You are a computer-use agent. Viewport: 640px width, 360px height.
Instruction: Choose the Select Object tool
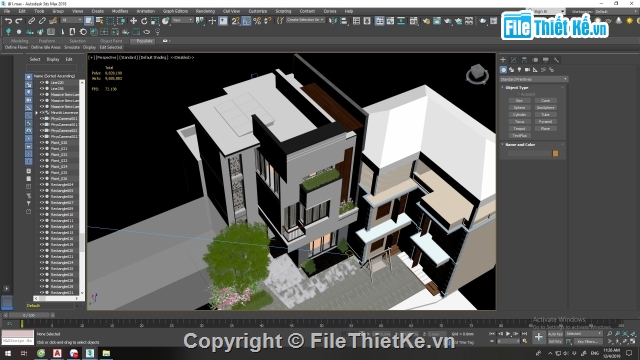[x=89, y=21]
